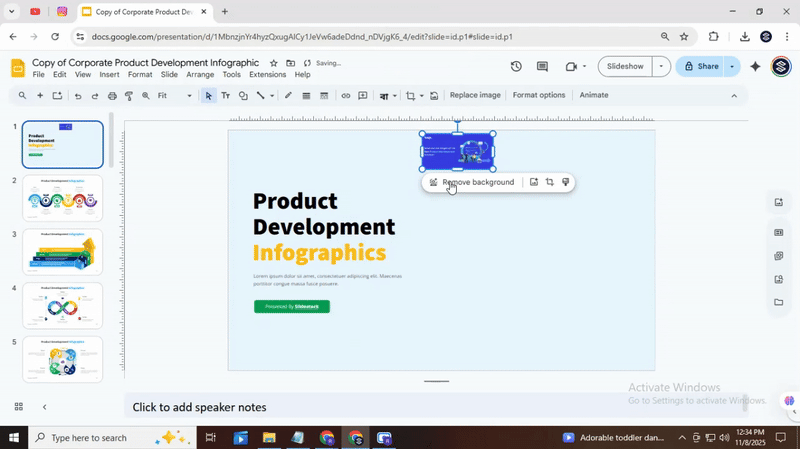The height and width of the screenshot is (449, 800).
Task: Open the version history clock icon
Action: 516,67
